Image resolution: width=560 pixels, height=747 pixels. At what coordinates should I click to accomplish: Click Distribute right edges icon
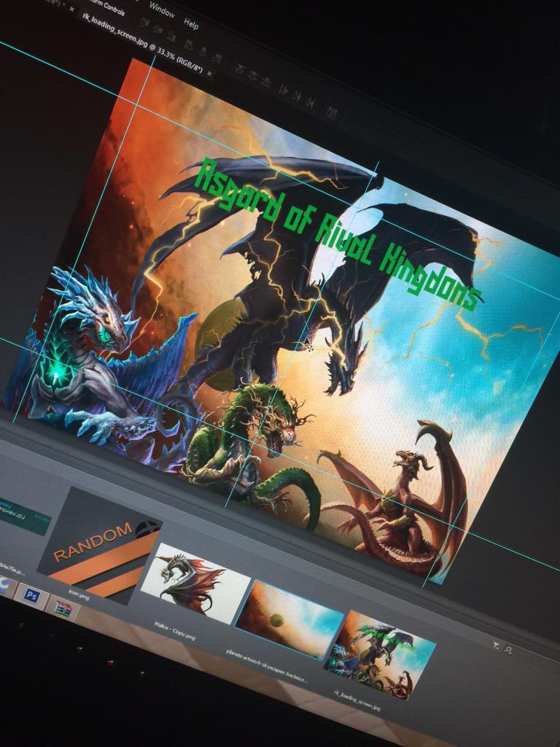coord(311,103)
